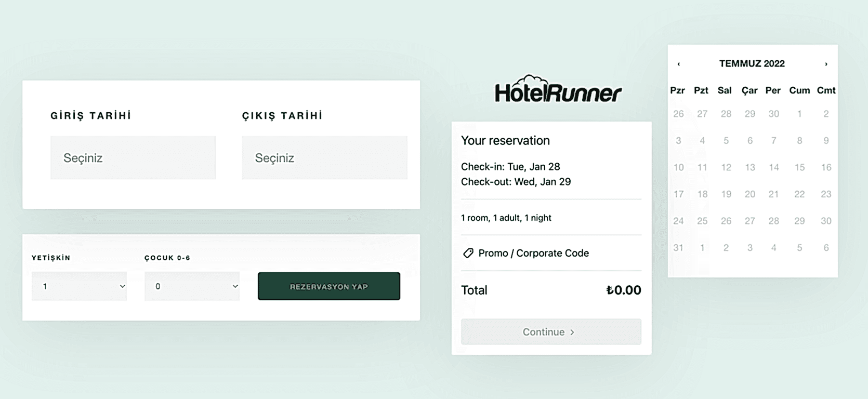
Task: Choose day 23 in the calendar
Action: (826, 194)
